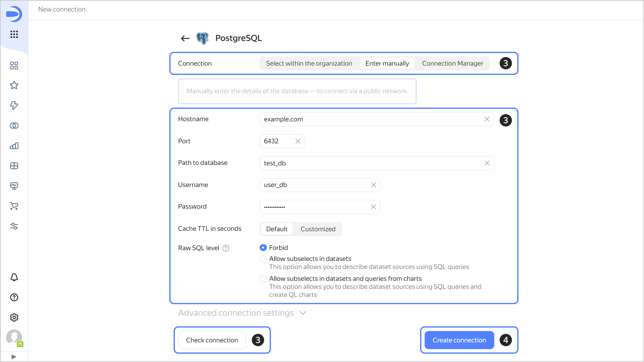This screenshot has width=644, height=362.
Task: Click the notifications bell icon
Action: [14, 277]
